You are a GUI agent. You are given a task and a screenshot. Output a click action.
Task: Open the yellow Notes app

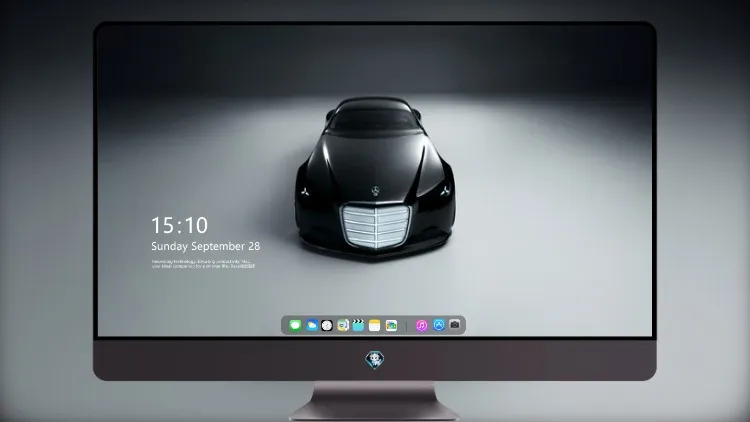[x=375, y=325]
